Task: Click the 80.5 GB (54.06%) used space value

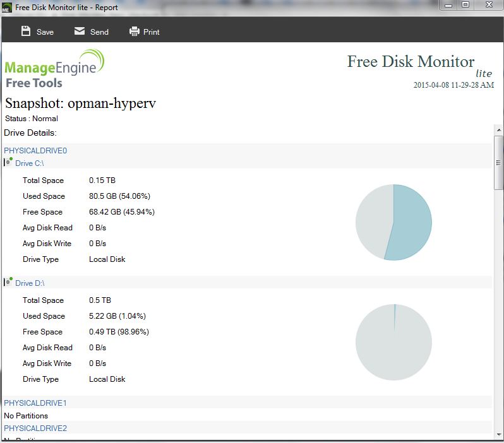Action: coord(119,196)
